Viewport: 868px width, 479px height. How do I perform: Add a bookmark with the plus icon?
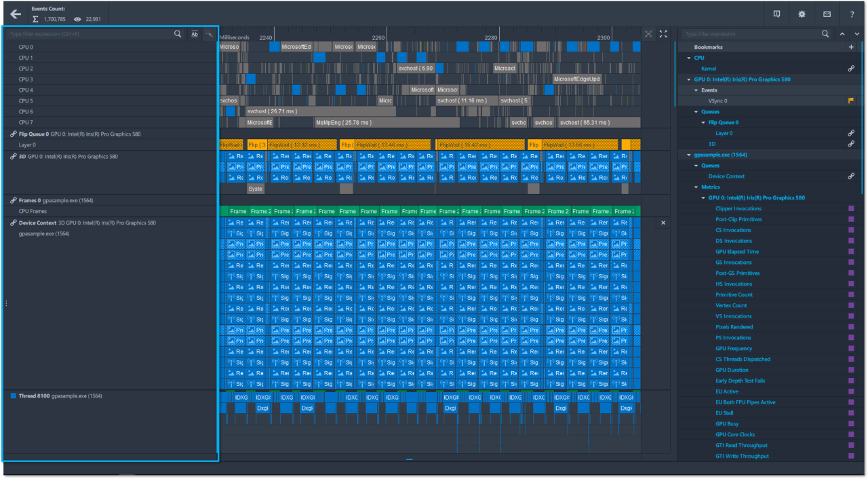851,47
